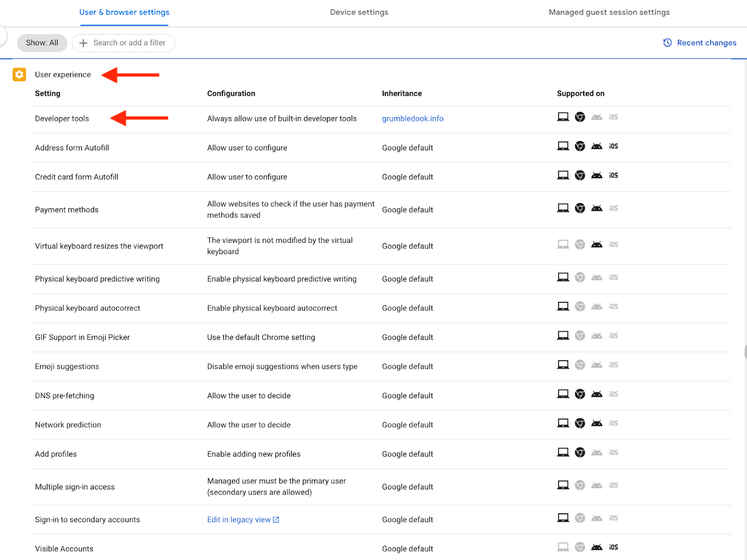Open the Multiple sign-in access setting

75,487
